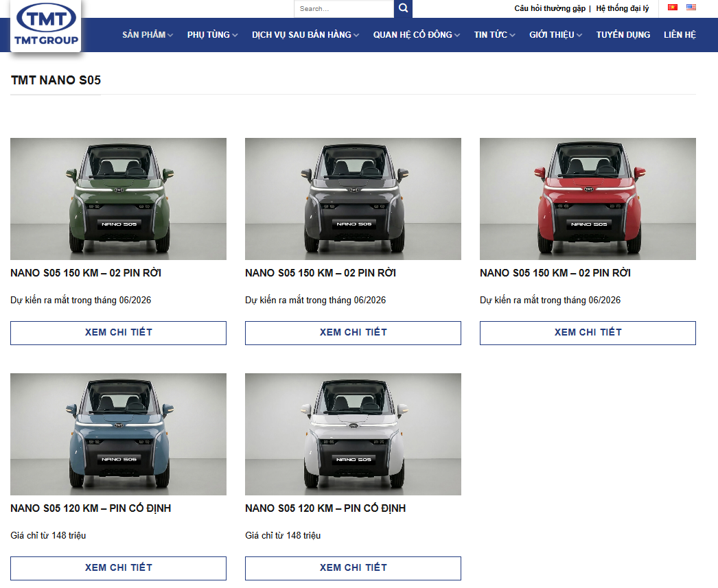Screen dimensions: 718x588
Task: Click XEM CHI TIẾT for gray car
Action: (353, 333)
